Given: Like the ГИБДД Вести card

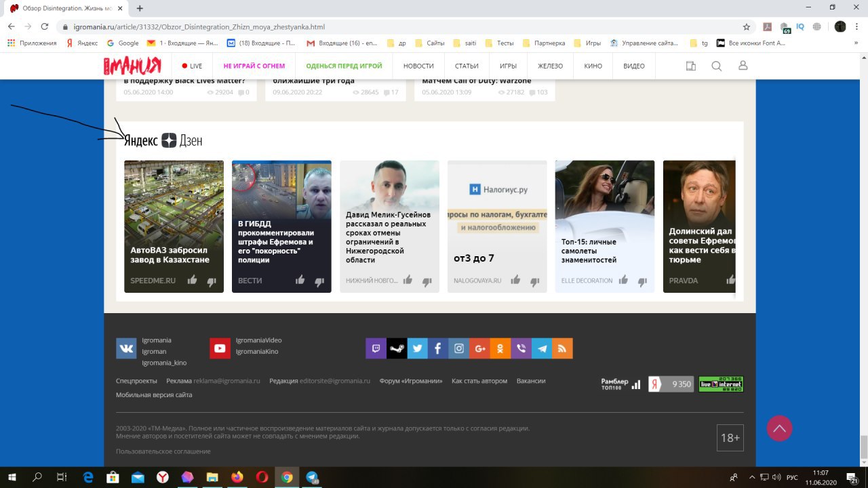Looking at the screenshot, I should (x=300, y=280).
